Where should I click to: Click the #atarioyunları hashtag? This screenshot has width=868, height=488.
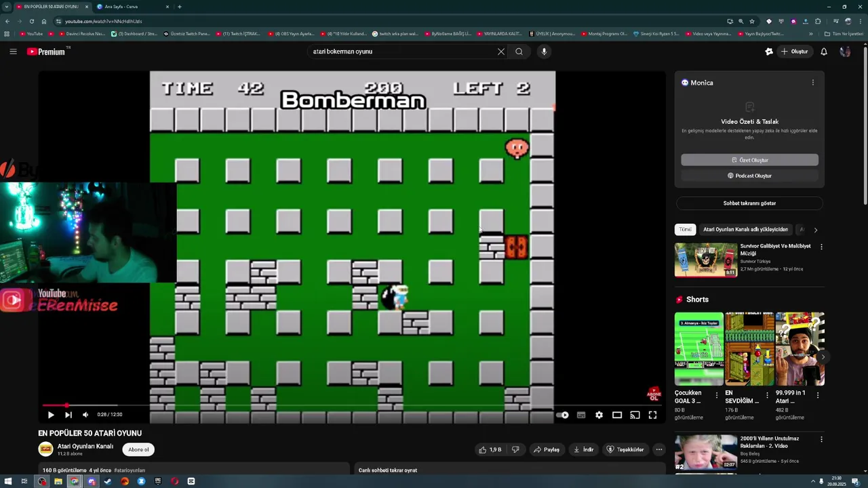(x=130, y=470)
